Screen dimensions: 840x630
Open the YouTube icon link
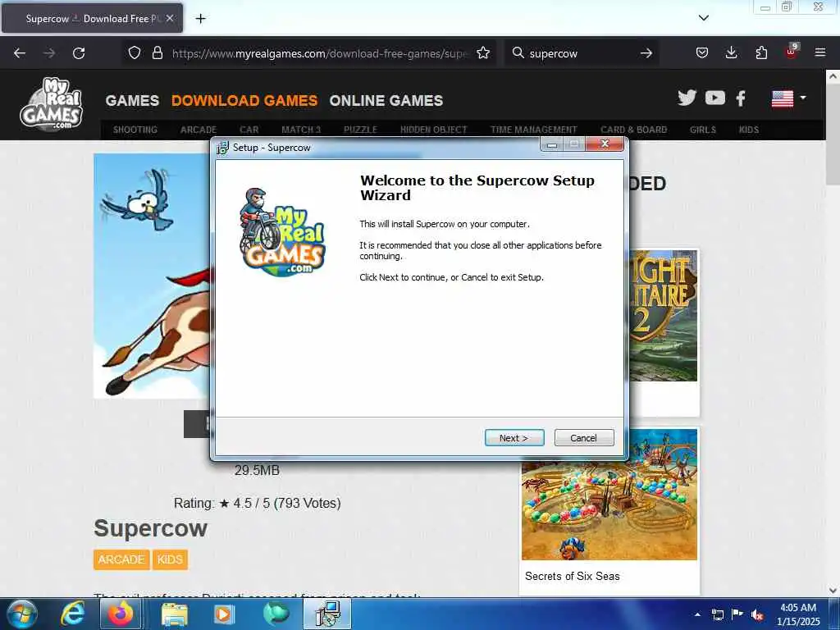coord(715,98)
